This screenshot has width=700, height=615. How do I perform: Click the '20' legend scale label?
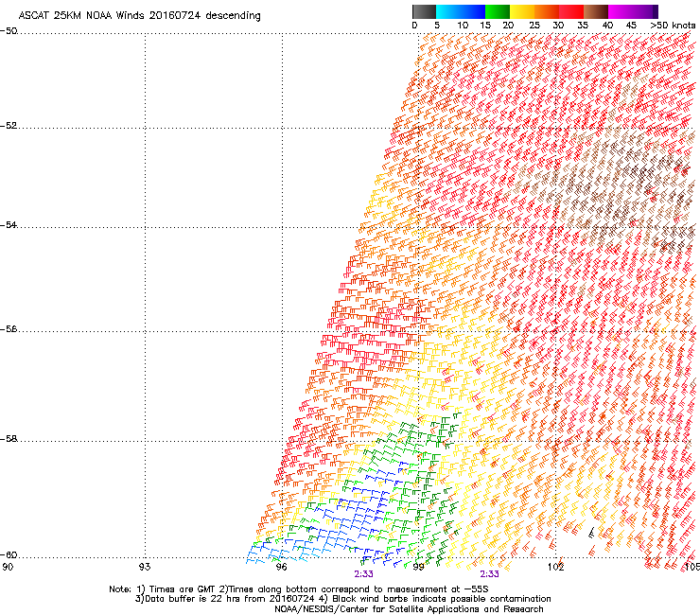click(x=508, y=26)
